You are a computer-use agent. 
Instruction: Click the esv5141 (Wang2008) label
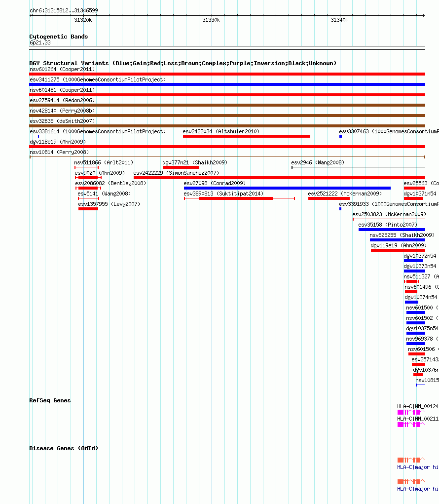tap(104, 194)
